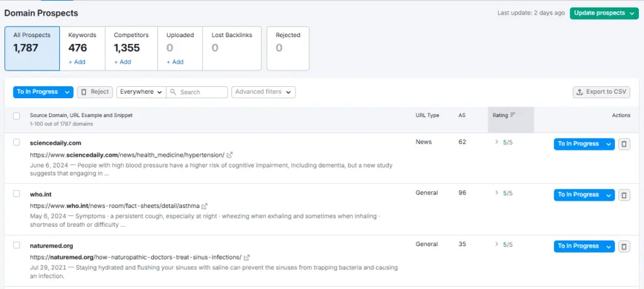
Task: Open sciencedaily.com URL external link icon
Action: point(230,155)
